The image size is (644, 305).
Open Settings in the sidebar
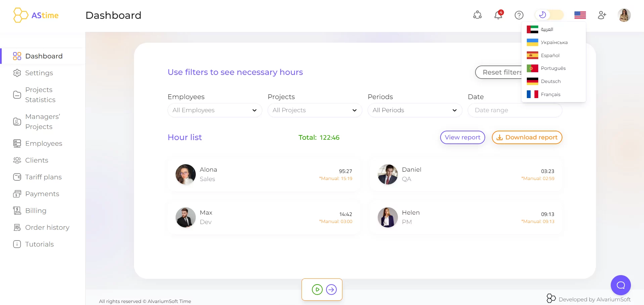pyautogui.click(x=39, y=73)
